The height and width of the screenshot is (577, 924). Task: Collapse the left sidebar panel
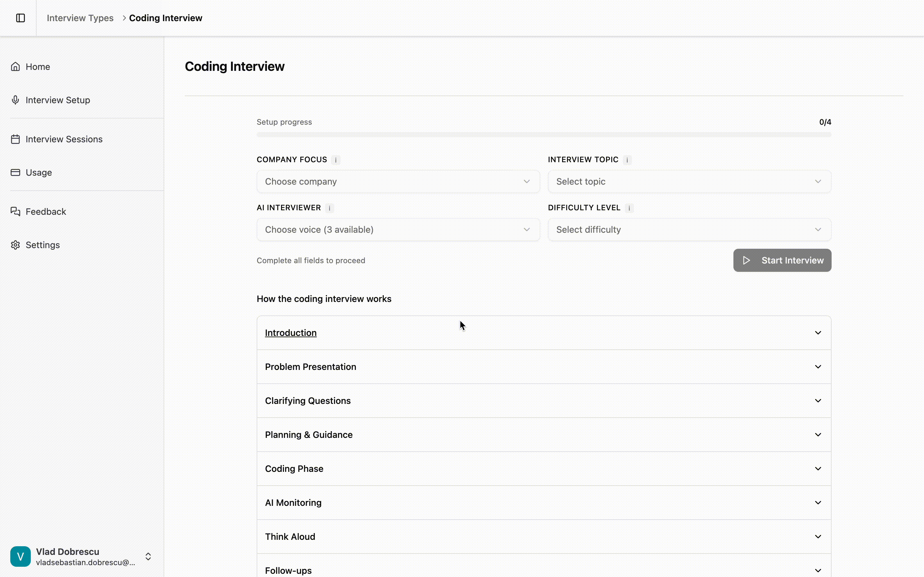coord(20,18)
